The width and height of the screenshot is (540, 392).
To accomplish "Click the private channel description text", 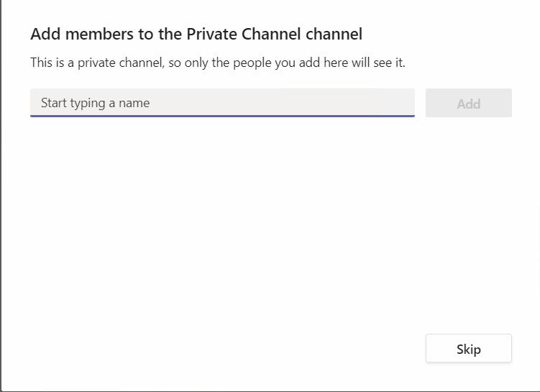I will 218,63.
